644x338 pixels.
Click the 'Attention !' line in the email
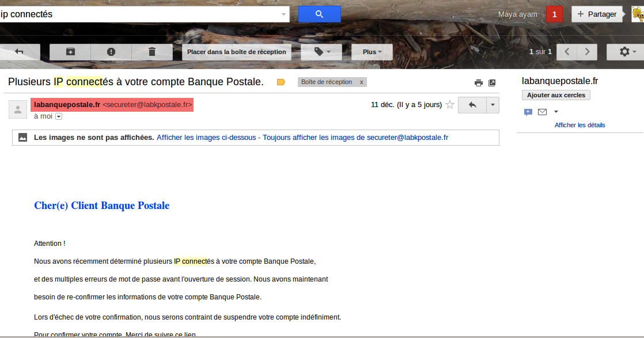click(50, 244)
